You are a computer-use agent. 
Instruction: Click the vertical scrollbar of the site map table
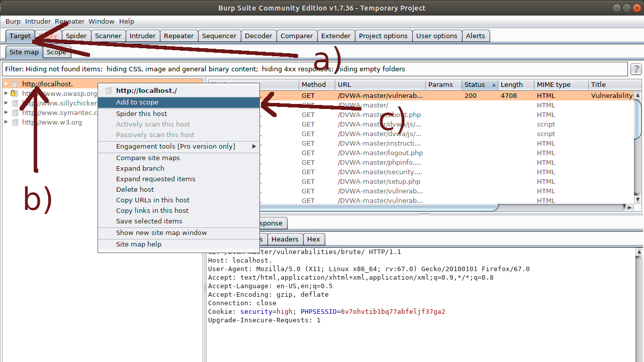638,118
